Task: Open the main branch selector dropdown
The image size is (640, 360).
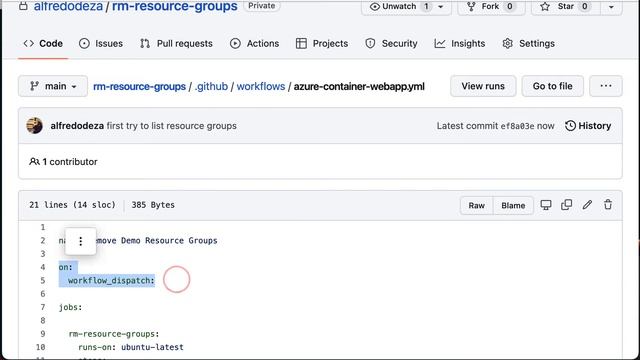Action: pos(53,86)
